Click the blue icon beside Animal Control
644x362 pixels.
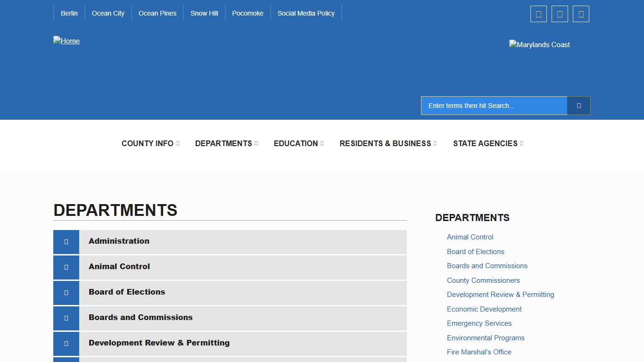66,267
